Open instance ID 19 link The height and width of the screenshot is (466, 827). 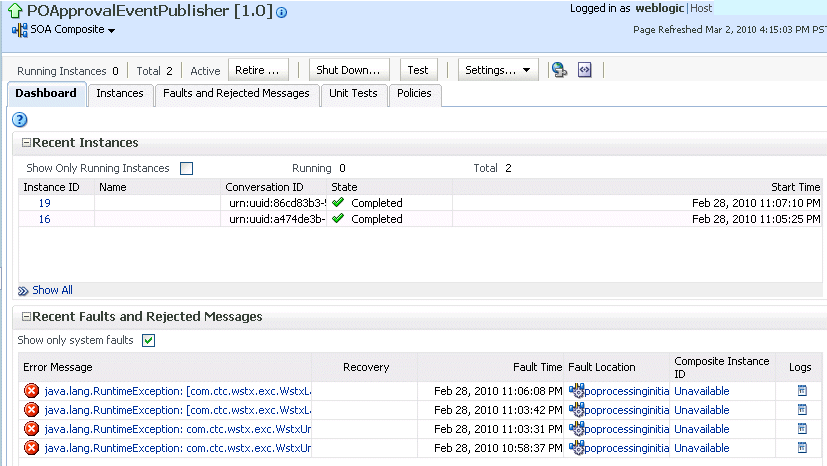click(44, 203)
